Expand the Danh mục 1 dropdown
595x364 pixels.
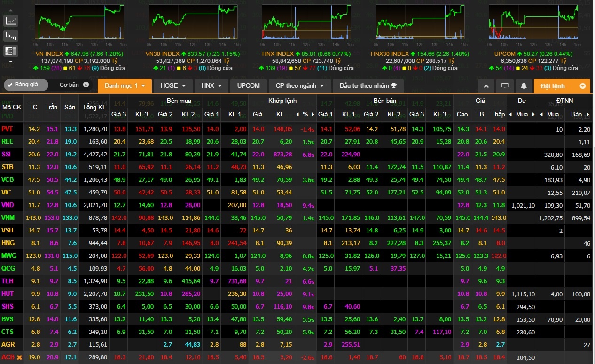[125, 86]
